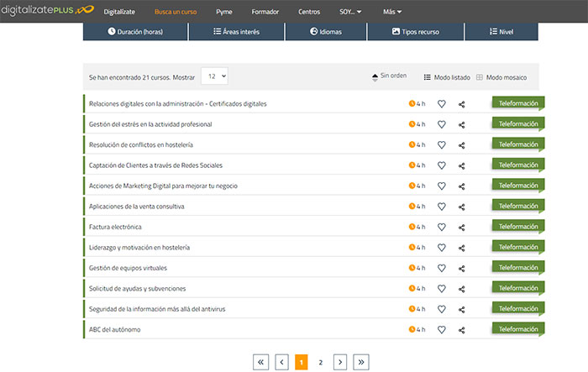The image size is (588, 372).
Task: Switch to Modo mosaico view
Action: [501, 77]
